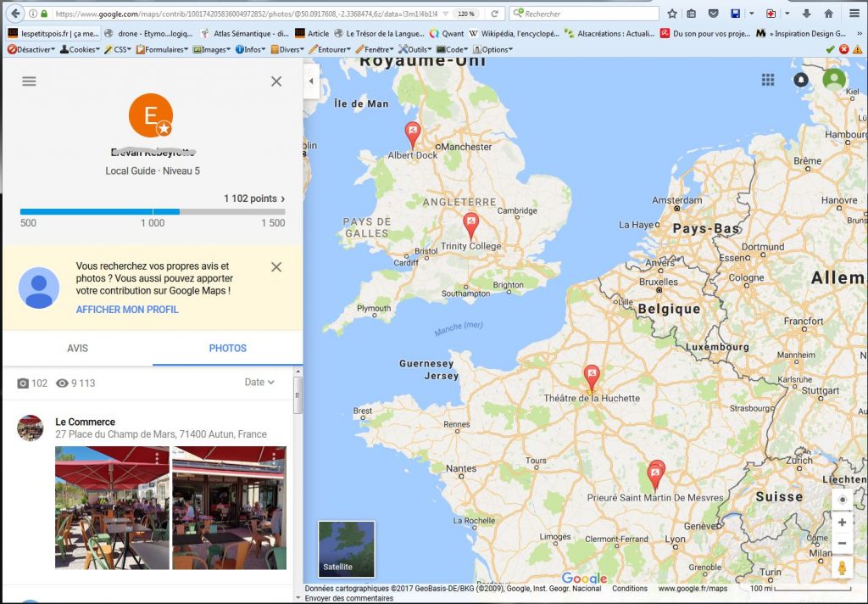Switch map to Satellite view
Screen dimensions: 868x604
click(x=346, y=549)
